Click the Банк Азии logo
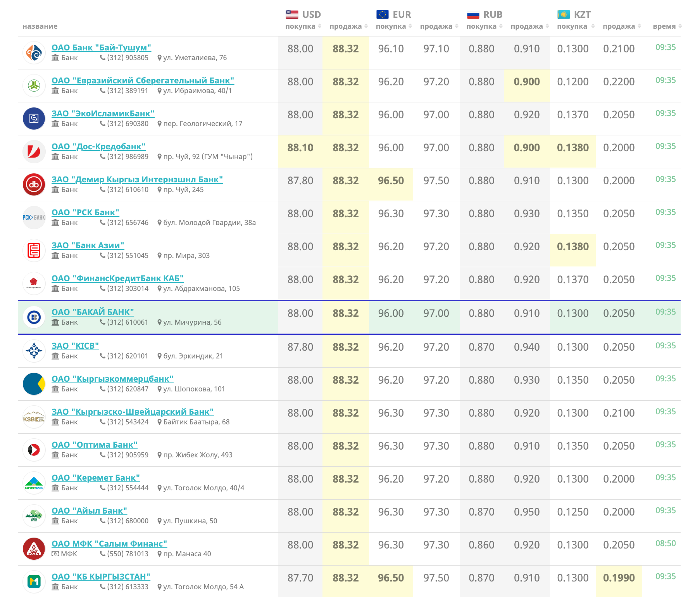This screenshot has height=597, width=700. coord(34,251)
